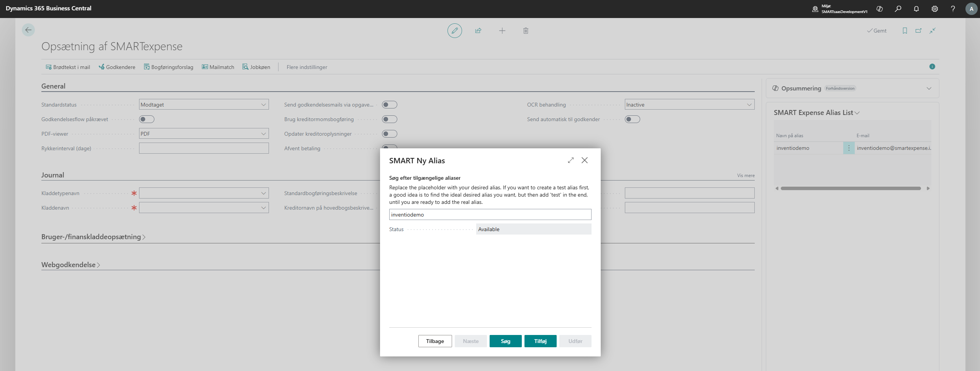
Task: Open the Godkendere menu item
Action: [117, 67]
